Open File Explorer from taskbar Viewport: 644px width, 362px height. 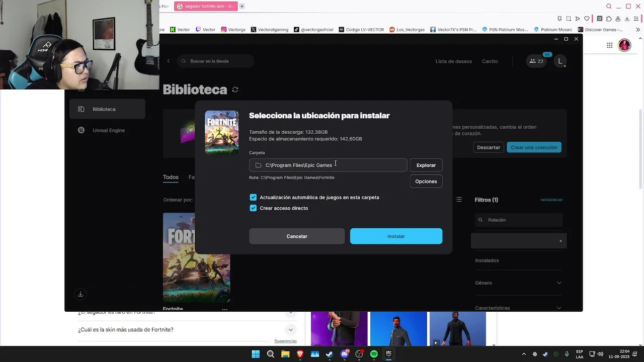coord(285,354)
